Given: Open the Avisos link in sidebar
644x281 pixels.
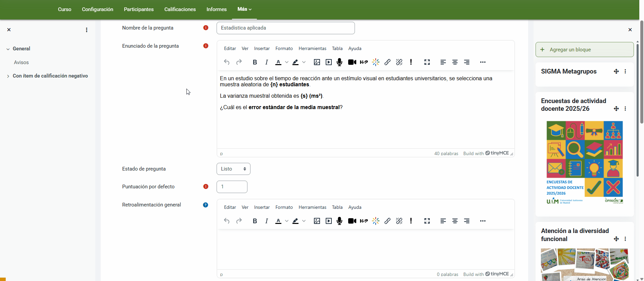Looking at the screenshot, I should (21, 62).
